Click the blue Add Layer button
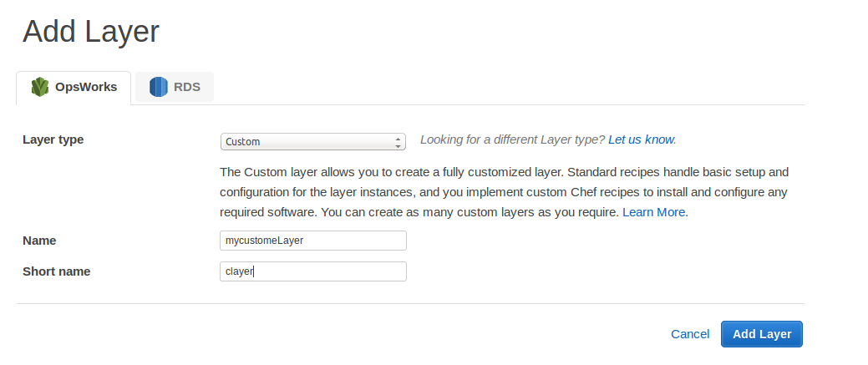The height and width of the screenshot is (365, 868). pos(762,334)
